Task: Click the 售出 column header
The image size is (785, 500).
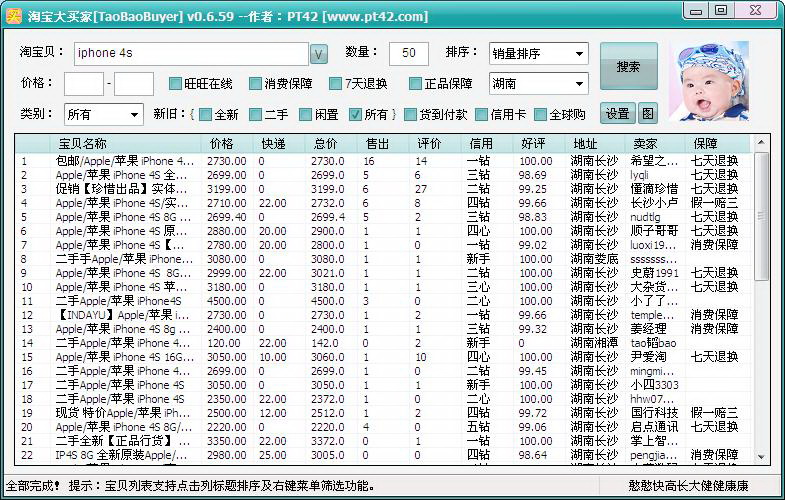Action: point(378,144)
